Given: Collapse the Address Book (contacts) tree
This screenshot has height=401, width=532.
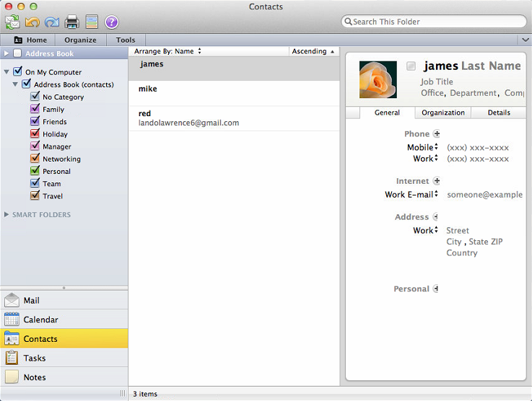Looking at the screenshot, I should point(16,84).
